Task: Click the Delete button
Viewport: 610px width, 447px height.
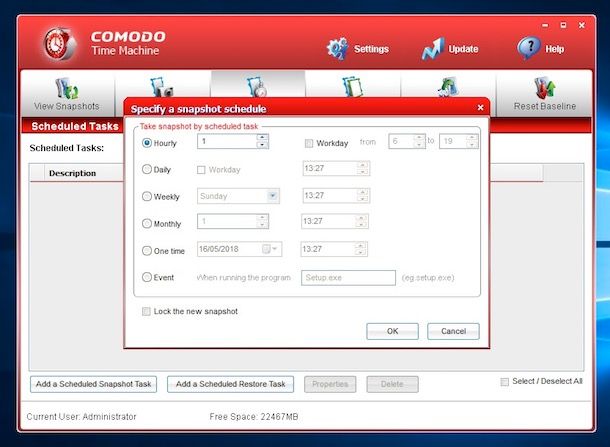Action: point(392,384)
